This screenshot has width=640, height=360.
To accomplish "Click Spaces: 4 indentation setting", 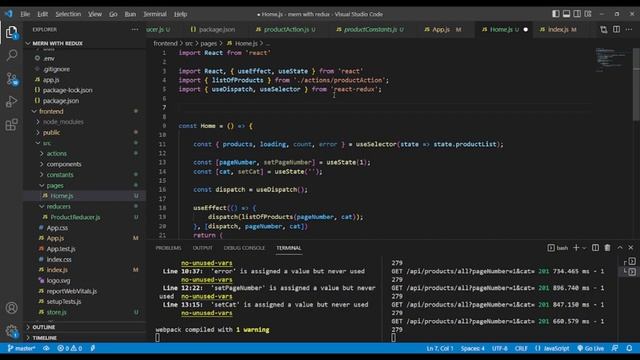I will coord(473,348).
